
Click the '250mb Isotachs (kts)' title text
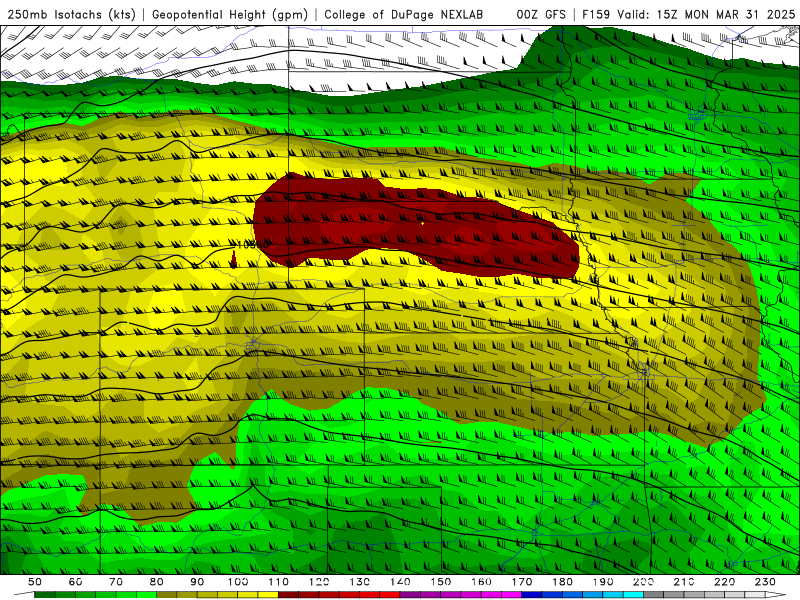pos(71,15)
